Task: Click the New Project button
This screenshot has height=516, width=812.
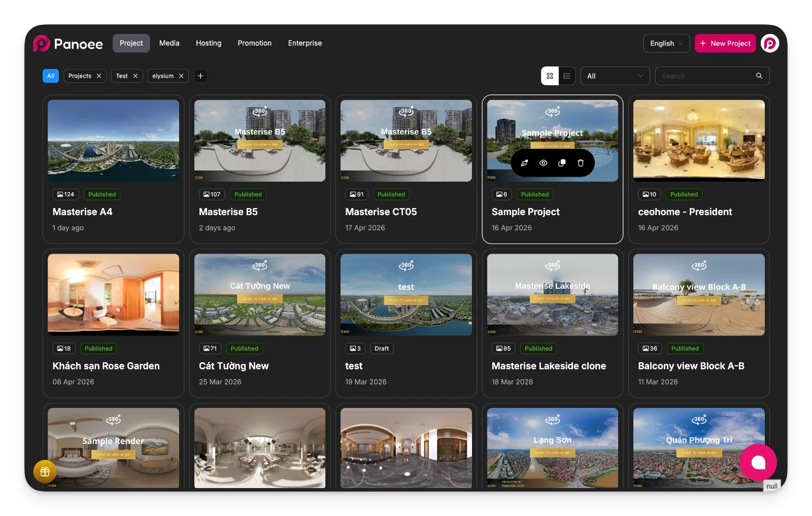Action: coord(725,43)
